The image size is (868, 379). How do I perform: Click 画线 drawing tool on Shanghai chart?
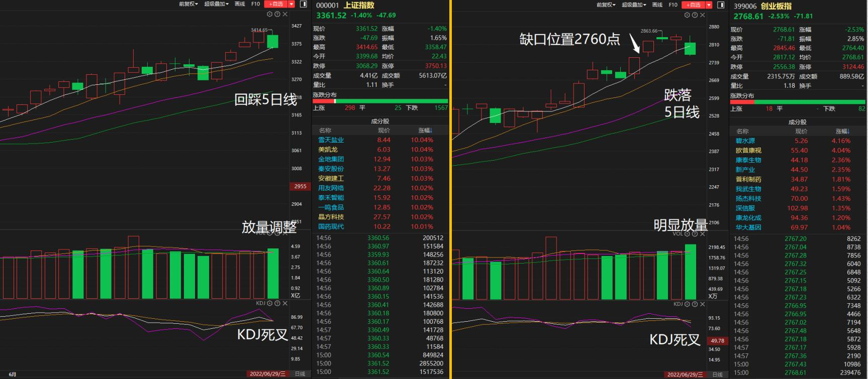pos(240,4)
